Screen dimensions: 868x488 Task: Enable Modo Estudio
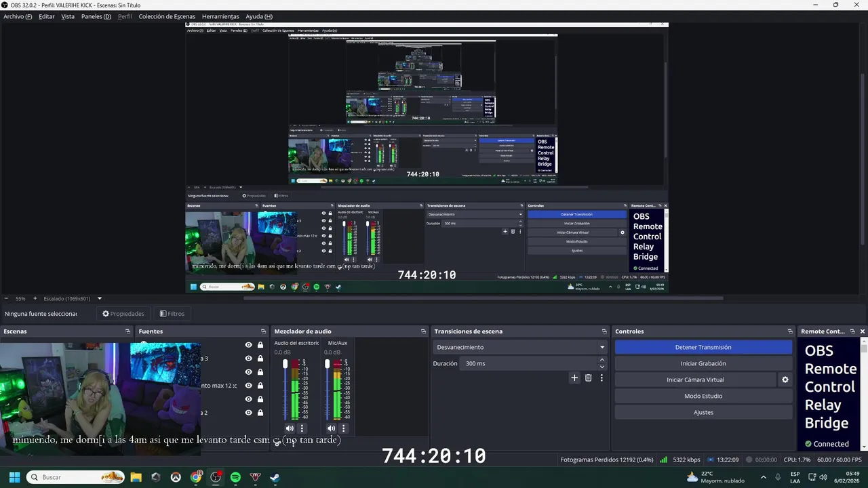click(x=703, y=396)
